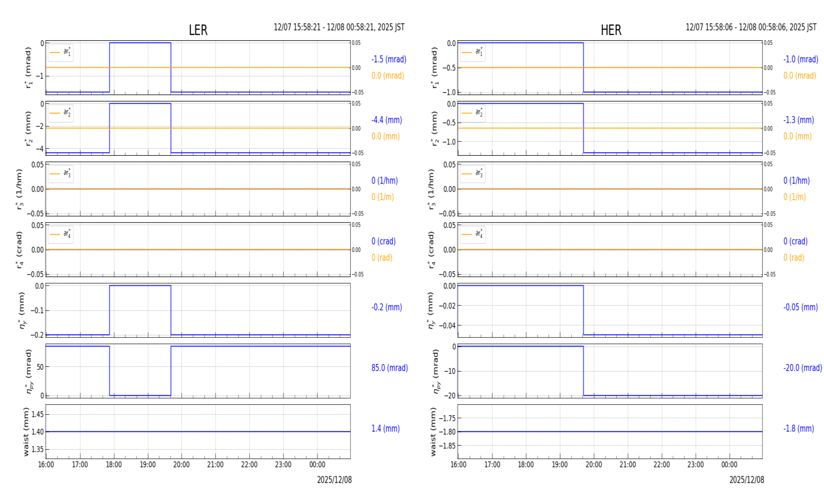Image resolution: width=824 pixels, height=504 pixels.
Task: Click the ∂r3* legend entry in the LER plot
Action: 61,174
